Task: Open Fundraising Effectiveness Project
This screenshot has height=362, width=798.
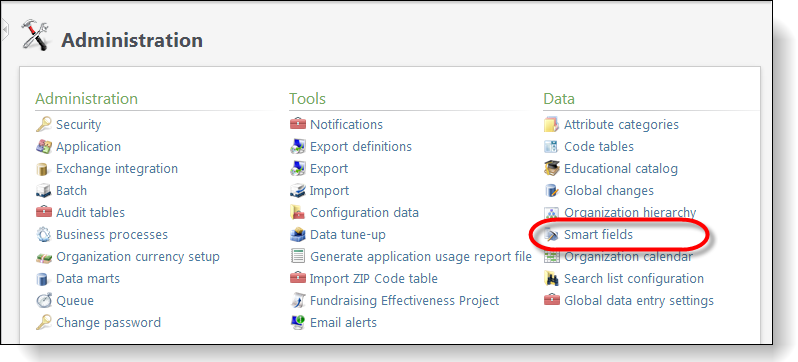Action: [404, 300]
